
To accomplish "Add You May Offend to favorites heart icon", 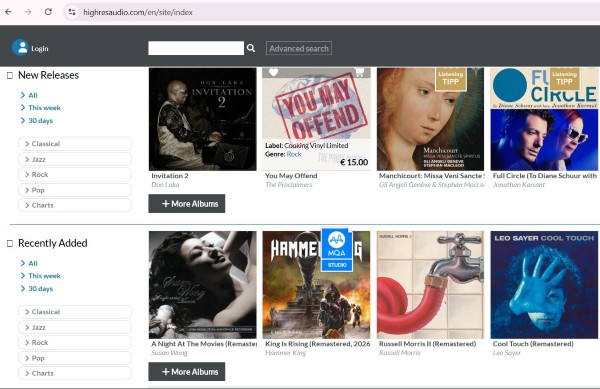I will click(x=273, y=72).
